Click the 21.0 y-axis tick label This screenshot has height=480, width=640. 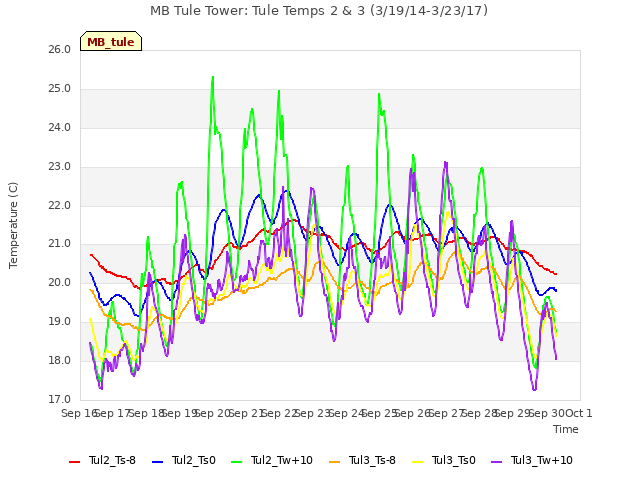(59, 244)
